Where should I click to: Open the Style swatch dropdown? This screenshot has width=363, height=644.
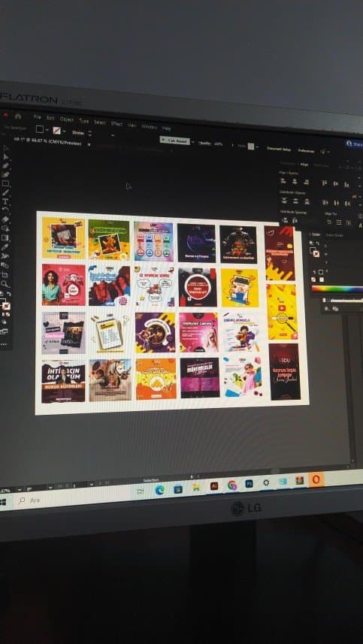[x=257, y=147]
